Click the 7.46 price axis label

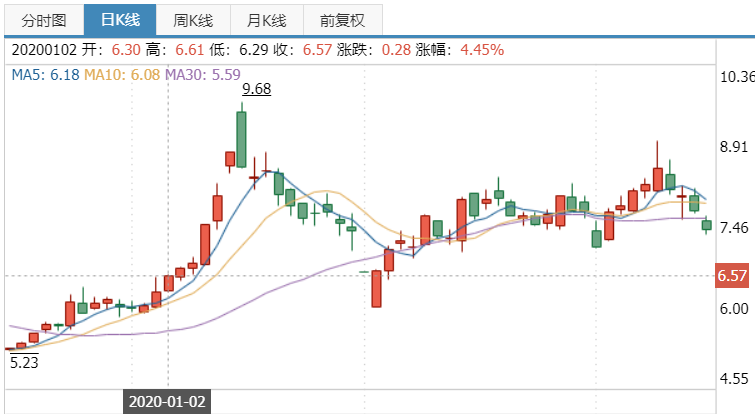735,228
